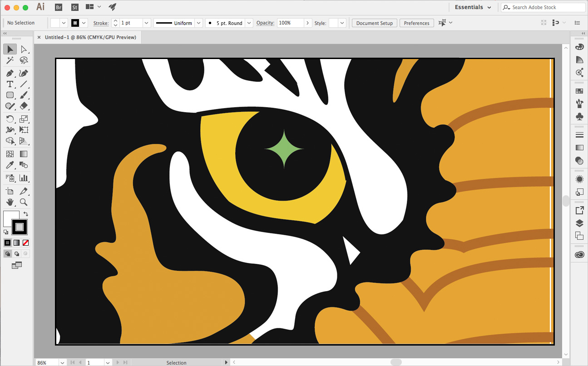Select the Eraser tool
Screen dimensions: 588x366
click(x=24, y=106)
